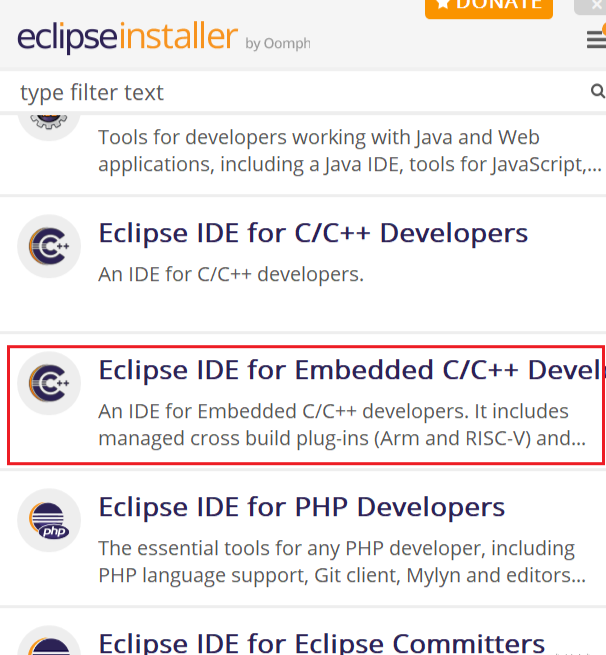Select Eclipse IDE for Eclipse Committers title
This screenshot has width=606, height=655.
click(x=322, y=642)
